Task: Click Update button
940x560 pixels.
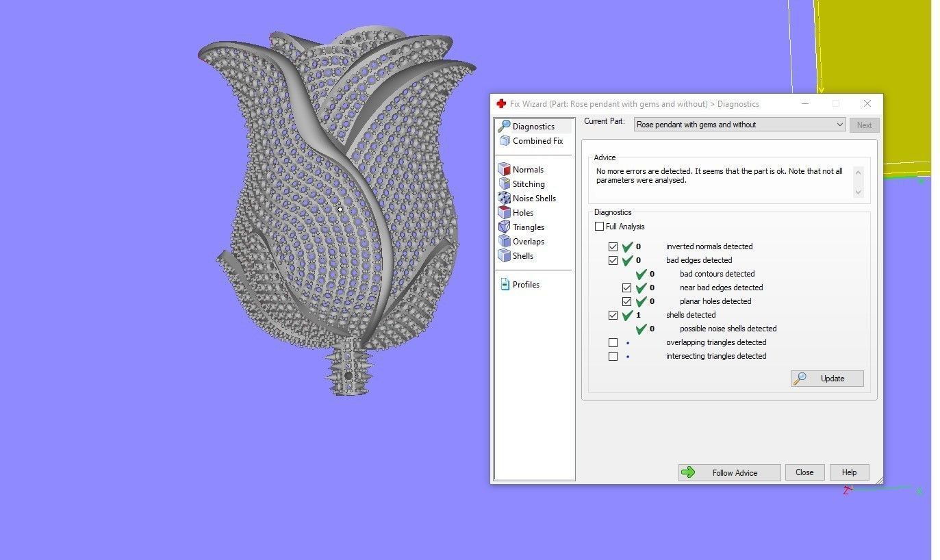Action: tap(827, 379)
